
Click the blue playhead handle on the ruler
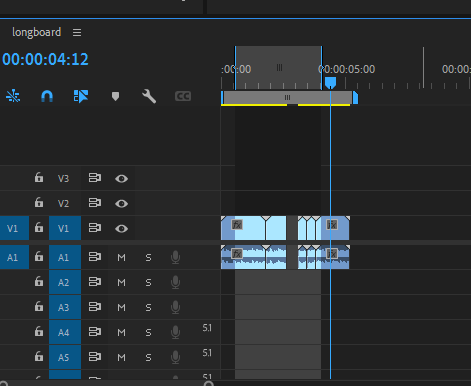tap(330, 83)
